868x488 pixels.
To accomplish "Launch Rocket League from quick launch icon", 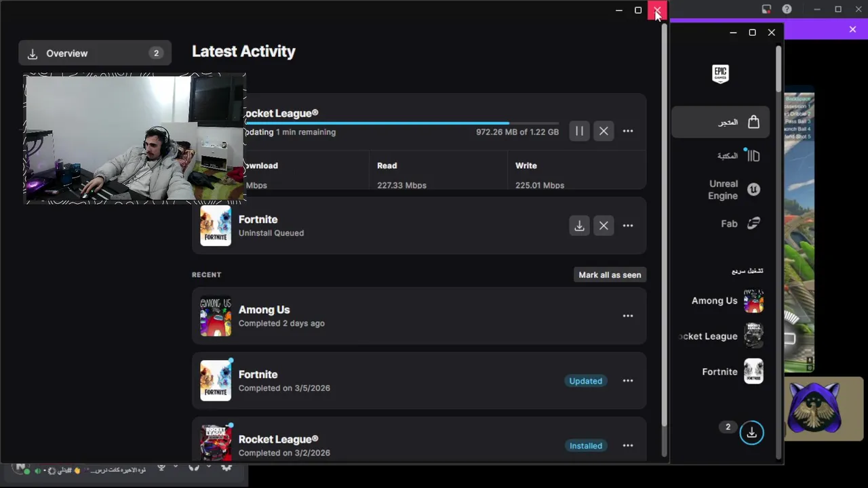I will (x=753, y=336).
